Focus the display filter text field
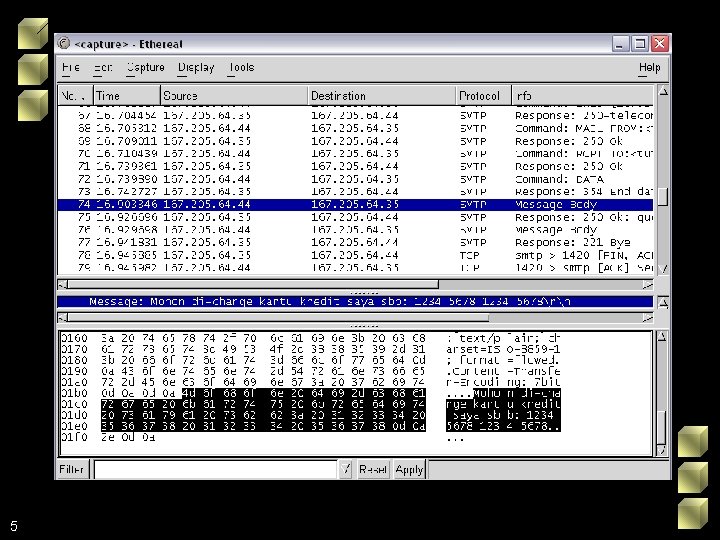 pos(216,469)
